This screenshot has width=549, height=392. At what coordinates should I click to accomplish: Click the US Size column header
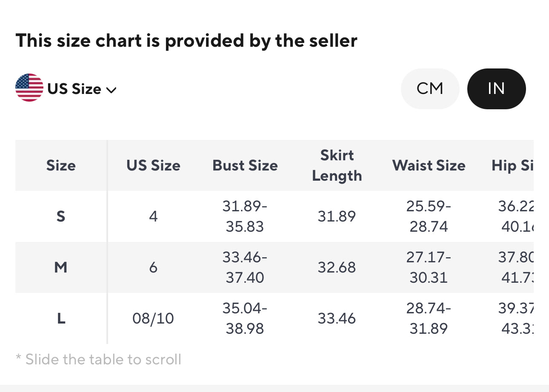point(153,165)
